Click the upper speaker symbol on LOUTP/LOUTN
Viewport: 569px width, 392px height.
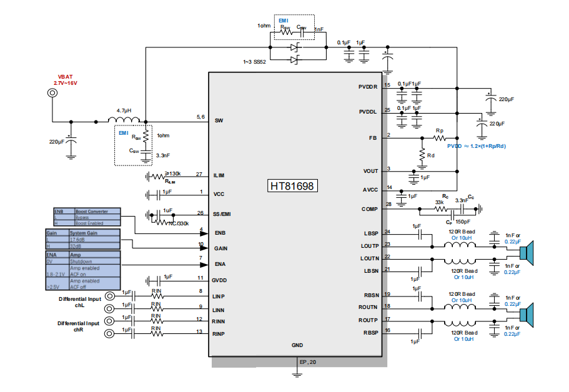(x=526, y=253)
